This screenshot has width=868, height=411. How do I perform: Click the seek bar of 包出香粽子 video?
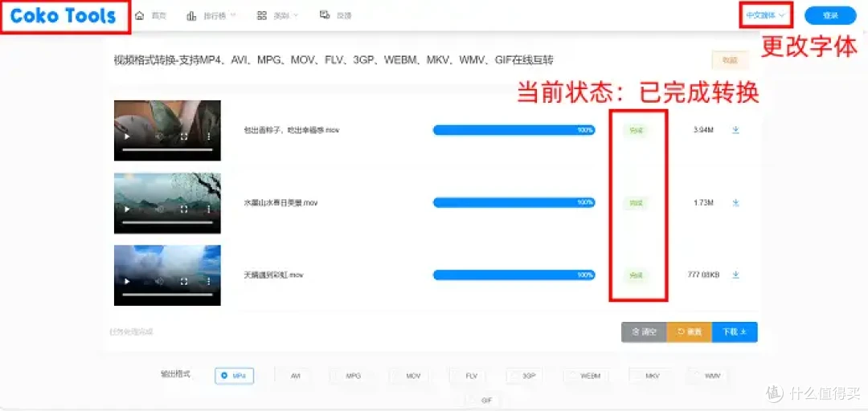(167, 150)
